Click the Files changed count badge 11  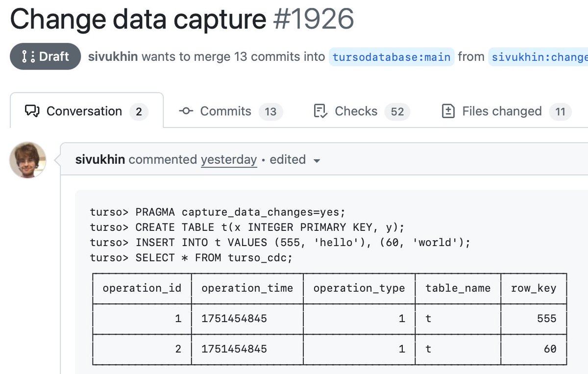[x=561, y=112]
